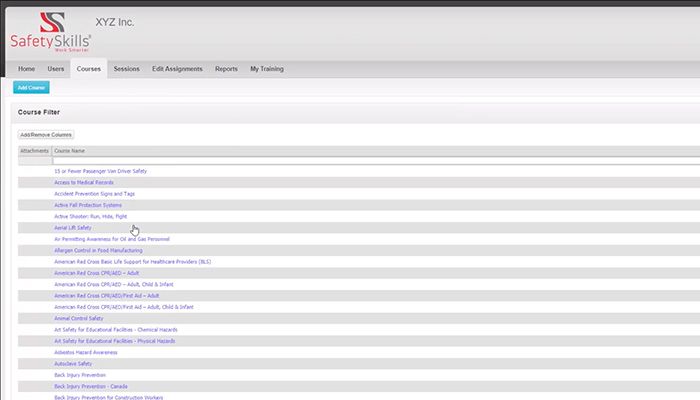Click the Add Course button
Viewport: 700px width, 400px height.
30,88
